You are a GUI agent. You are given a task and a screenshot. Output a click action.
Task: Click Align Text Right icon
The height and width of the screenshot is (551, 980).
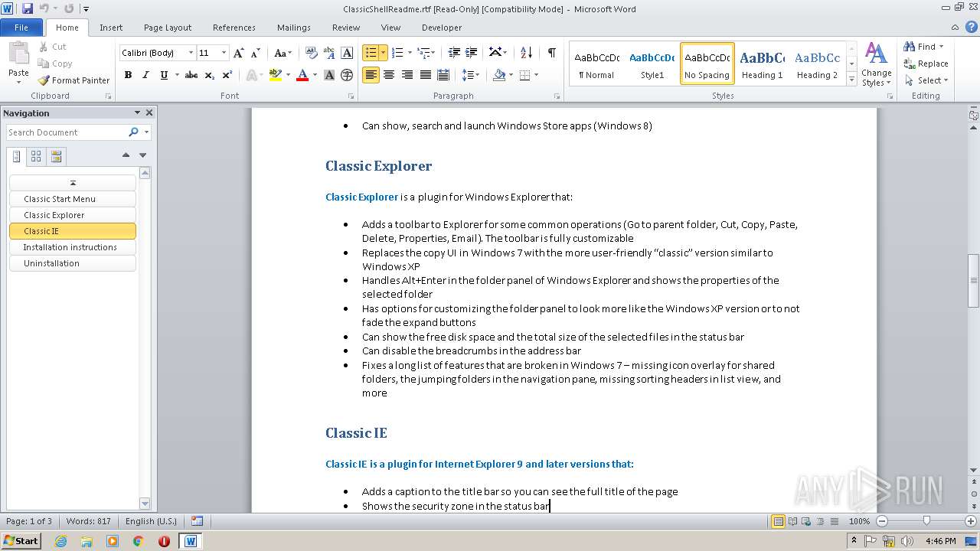(x=407, y=75)
